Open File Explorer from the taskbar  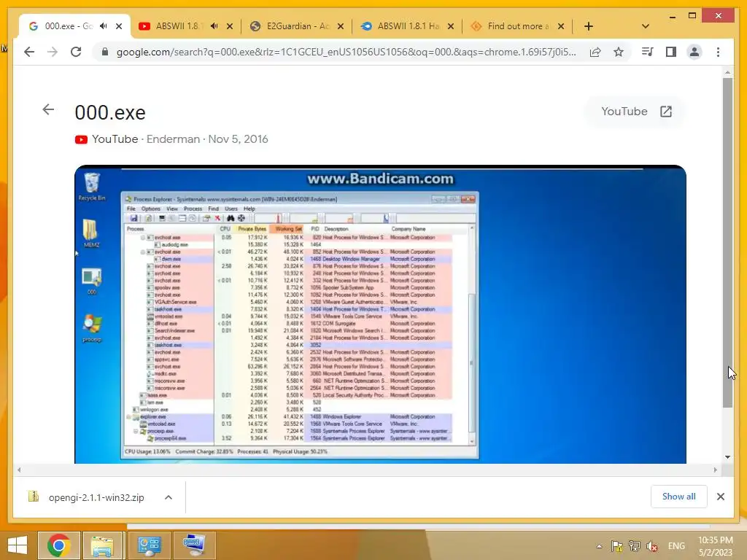pos(102,545)
